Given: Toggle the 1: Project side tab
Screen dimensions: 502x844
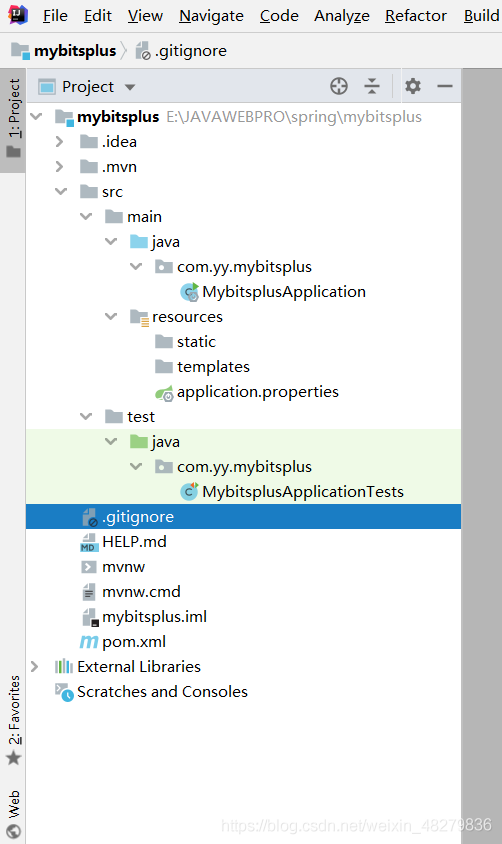Looking at the screenshot, I should (13, 119).
